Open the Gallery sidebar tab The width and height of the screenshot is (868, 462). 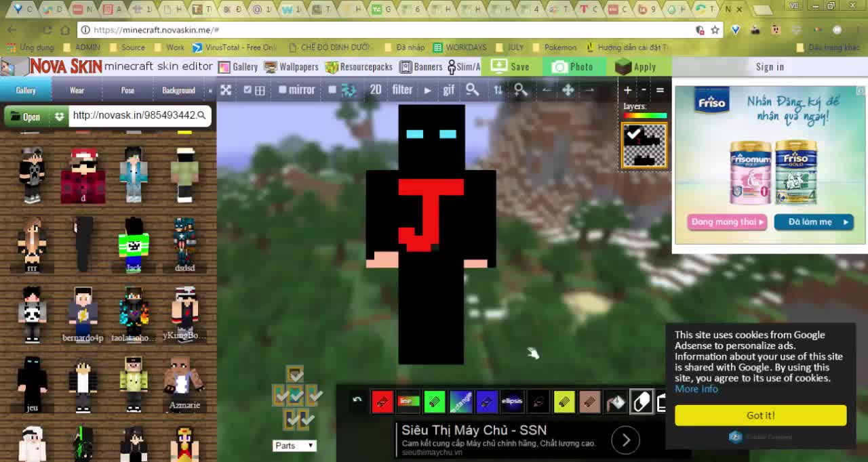point(26,90)
